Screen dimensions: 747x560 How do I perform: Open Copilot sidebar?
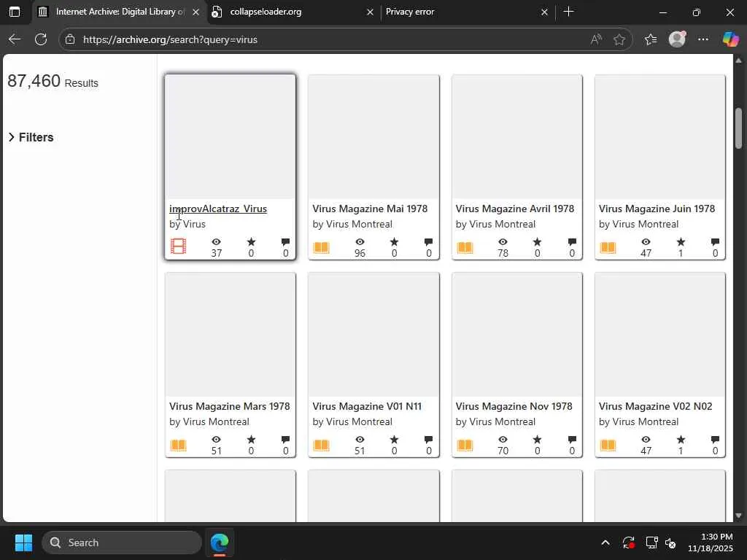[730, 39]
